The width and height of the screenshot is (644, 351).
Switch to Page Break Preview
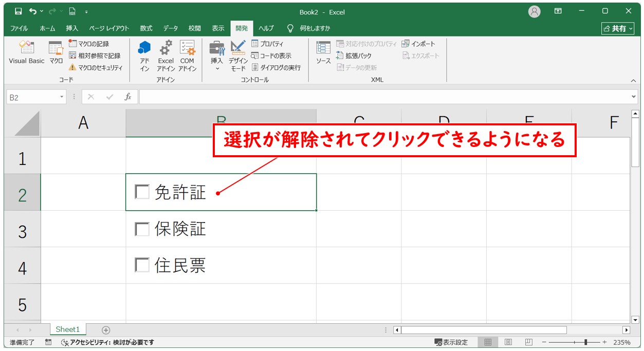(x=528, y=342)
